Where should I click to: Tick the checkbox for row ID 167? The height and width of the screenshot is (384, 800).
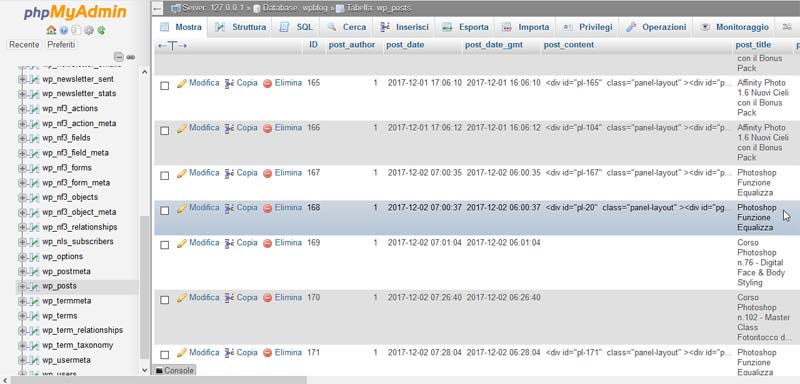pos(165,176)
